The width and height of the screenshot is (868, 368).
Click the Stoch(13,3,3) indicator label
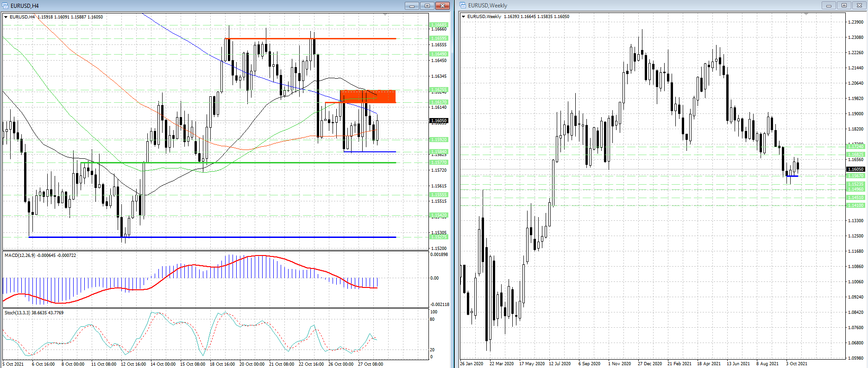(34, 313)
